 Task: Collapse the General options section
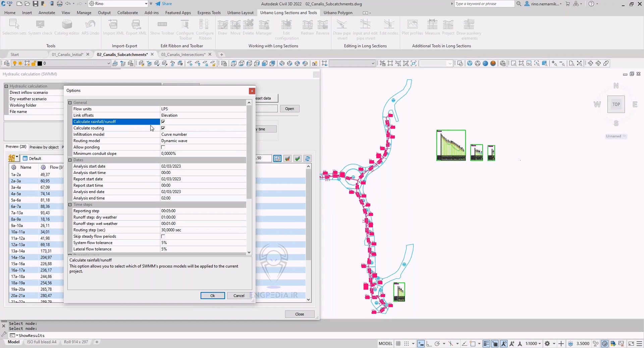[x=70, y=103]
